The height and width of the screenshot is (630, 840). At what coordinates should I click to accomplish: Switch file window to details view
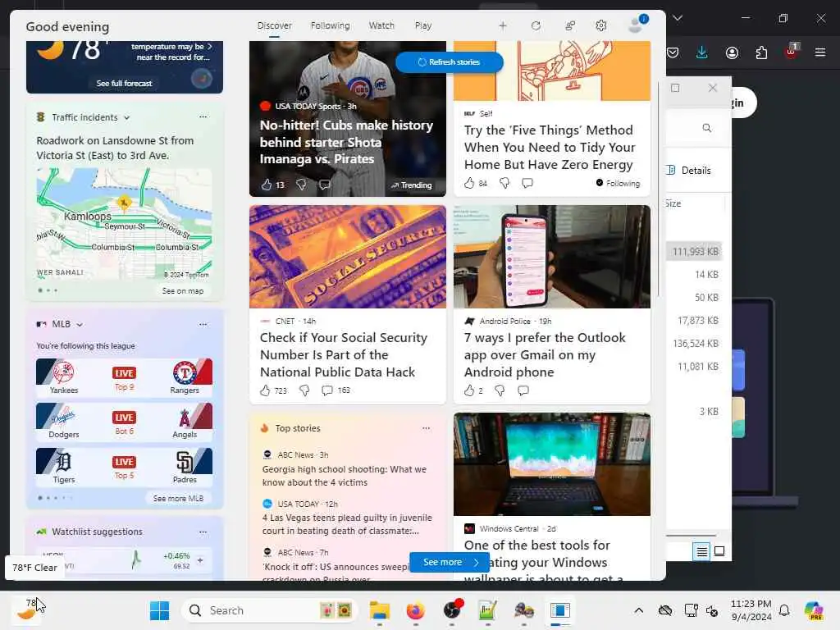(x=701, y=550)
